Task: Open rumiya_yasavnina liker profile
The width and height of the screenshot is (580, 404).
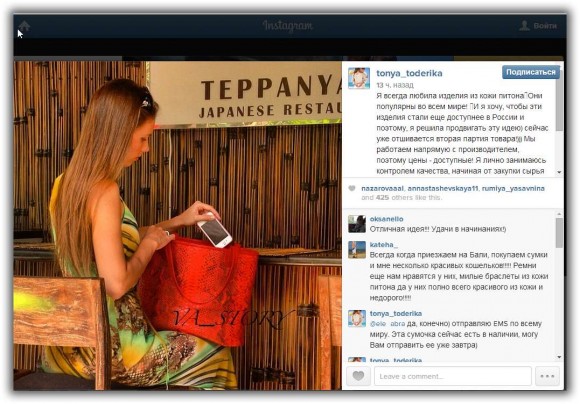Action: pyautogui.click(x=513, y=188)
